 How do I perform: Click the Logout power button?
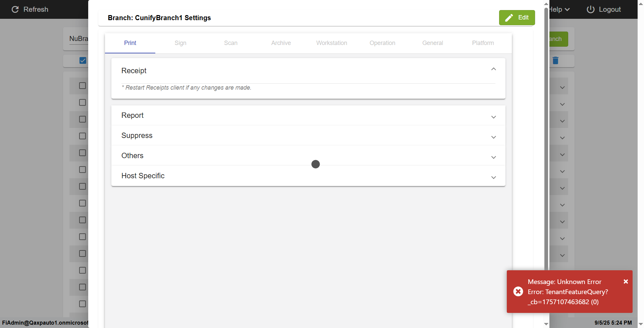click(x=604, y=9)
